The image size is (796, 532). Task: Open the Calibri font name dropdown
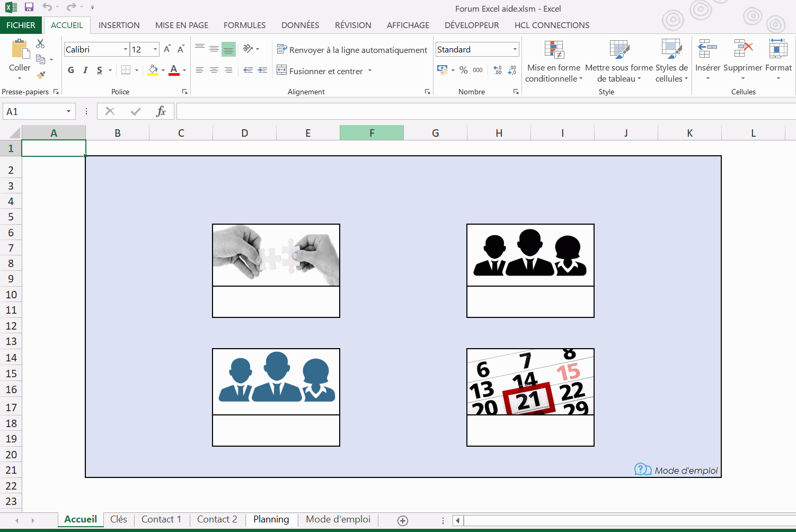(x=126, y=49)
